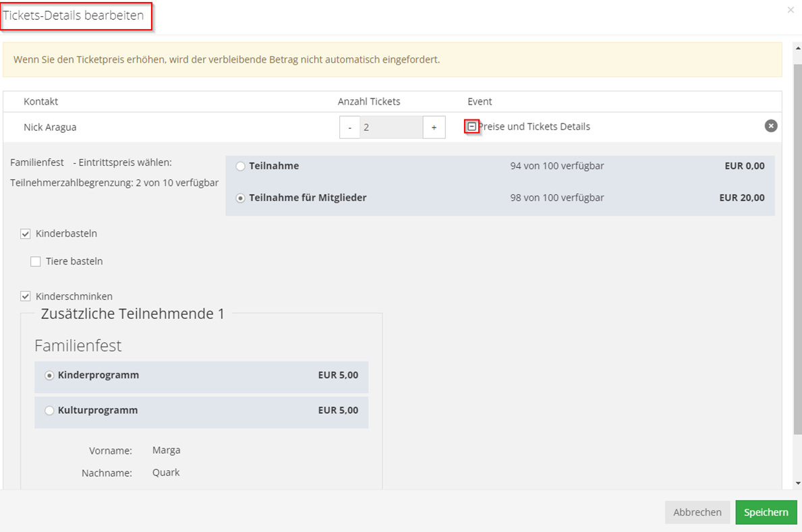Screen dimensions: 802x532
Task: Choose Kulturprogramm for additional participant
Action: (49, 411)
